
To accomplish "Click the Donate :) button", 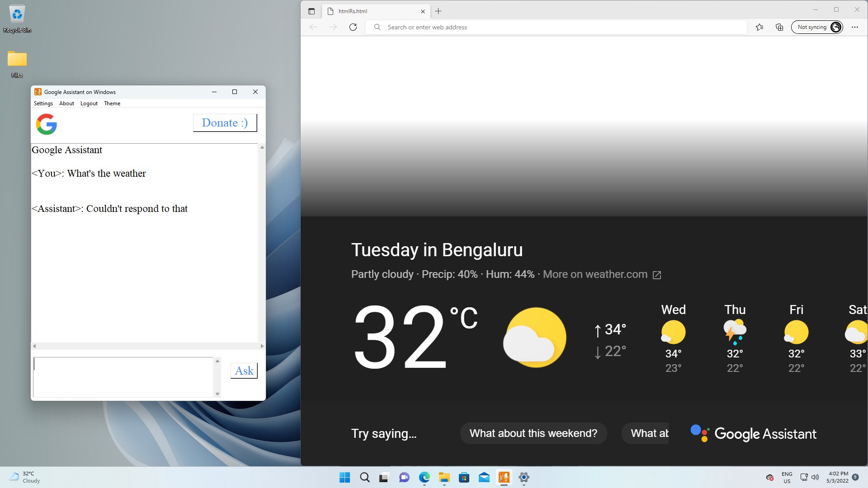I will [x=225, y=123].
